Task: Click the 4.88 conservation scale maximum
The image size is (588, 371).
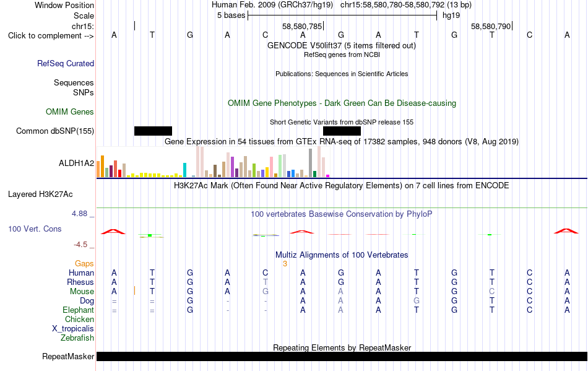Action: pyautogui.click(x=79, y=214)
